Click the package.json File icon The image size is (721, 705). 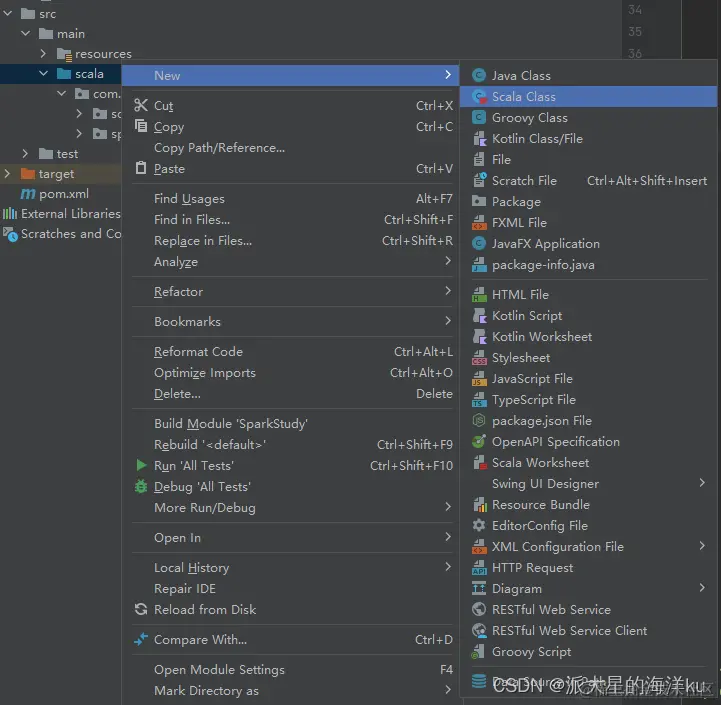coord(479,420)
